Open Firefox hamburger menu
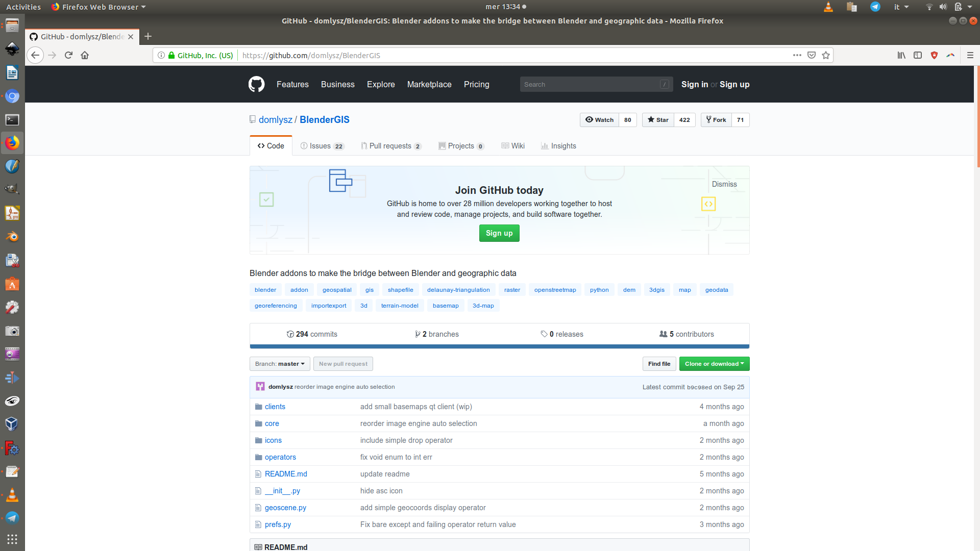Viewport: 980px width, 551px height. point(970,55)
